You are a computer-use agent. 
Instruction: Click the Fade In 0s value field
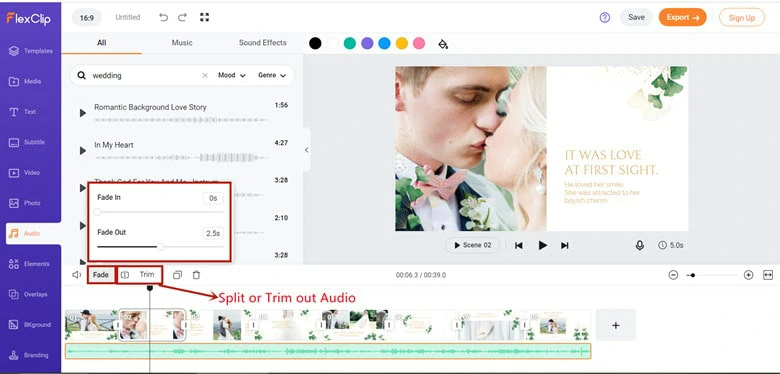pos(213,198)
